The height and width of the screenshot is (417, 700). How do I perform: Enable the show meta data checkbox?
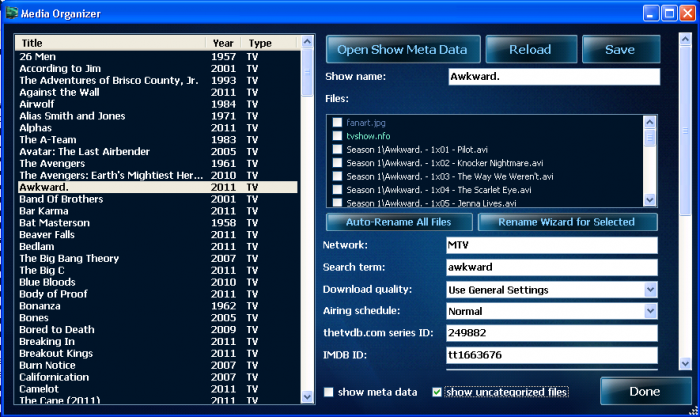click(x=329, y=392)
